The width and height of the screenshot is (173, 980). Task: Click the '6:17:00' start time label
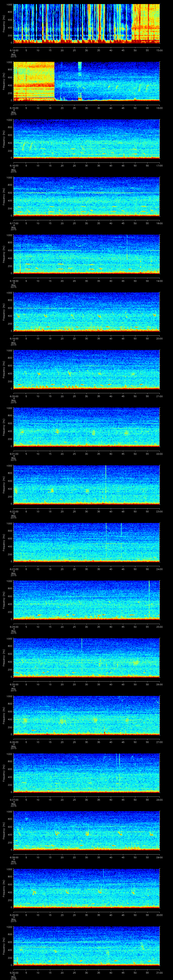(14, 223)
